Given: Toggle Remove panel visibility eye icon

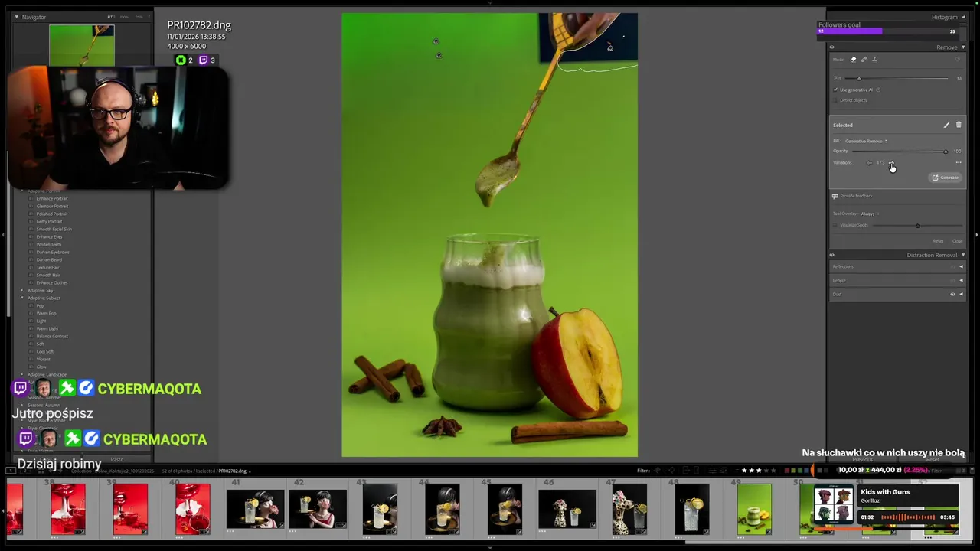Looking at the screenshot, I should [x=832, y=47].
